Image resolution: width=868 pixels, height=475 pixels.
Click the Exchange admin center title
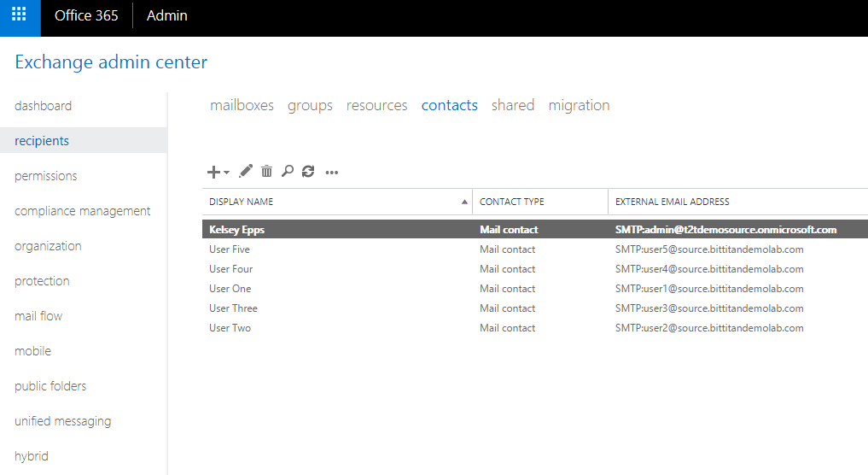click(111, 62)
